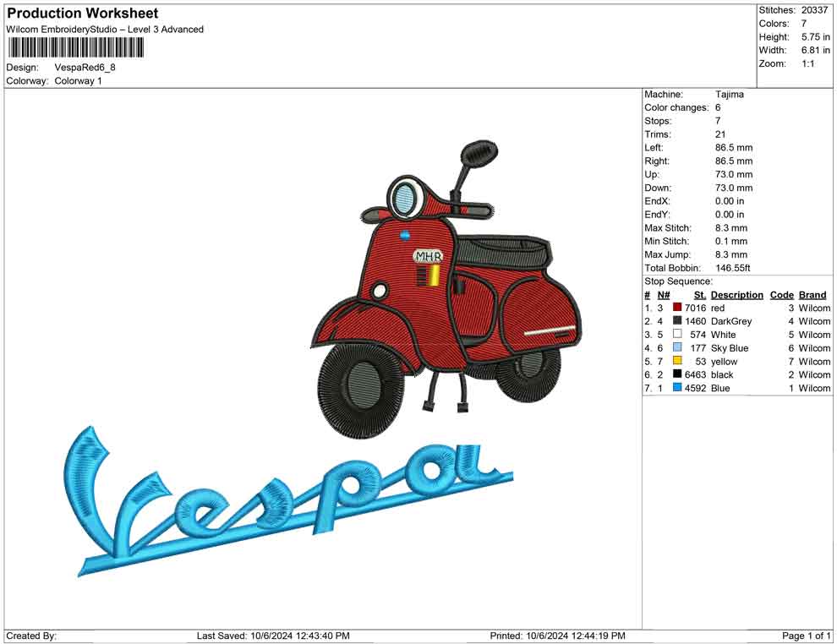The width and height of the screenshot is (837, 644).
Task: Click the 'Max Jump:' label
Action: point(667,254)
